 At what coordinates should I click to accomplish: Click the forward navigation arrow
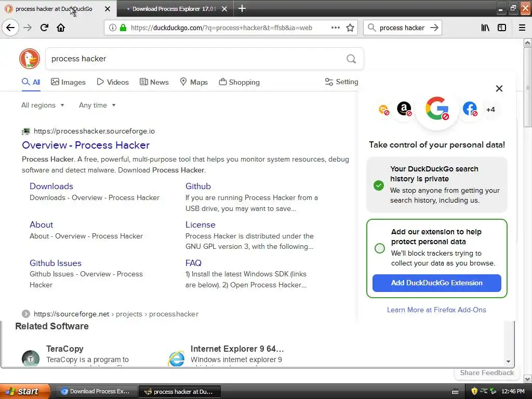pos(28,28)
